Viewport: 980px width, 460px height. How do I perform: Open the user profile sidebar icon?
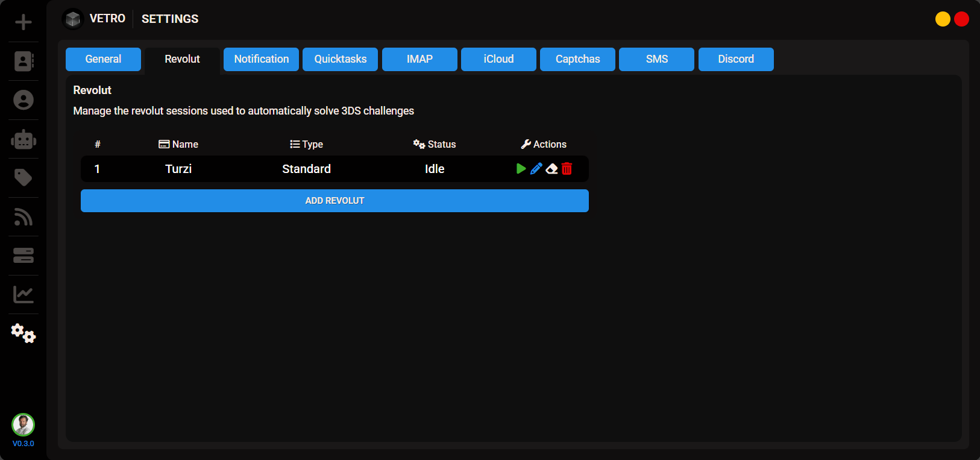tap(24, 100)
